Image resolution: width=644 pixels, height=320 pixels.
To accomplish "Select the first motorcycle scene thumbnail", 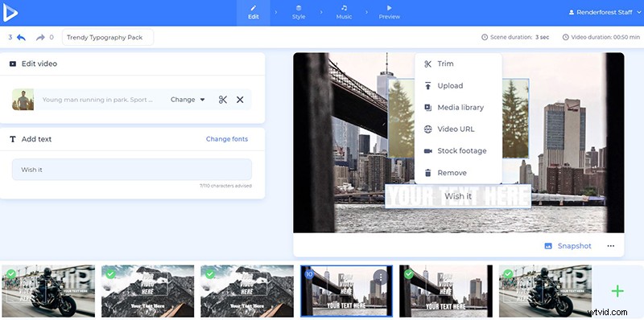I will pos(48,291).
